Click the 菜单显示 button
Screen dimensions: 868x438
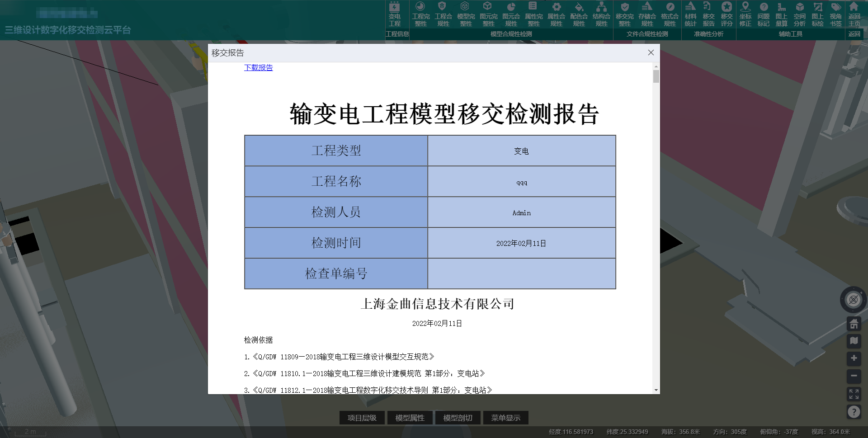point(505,418)
